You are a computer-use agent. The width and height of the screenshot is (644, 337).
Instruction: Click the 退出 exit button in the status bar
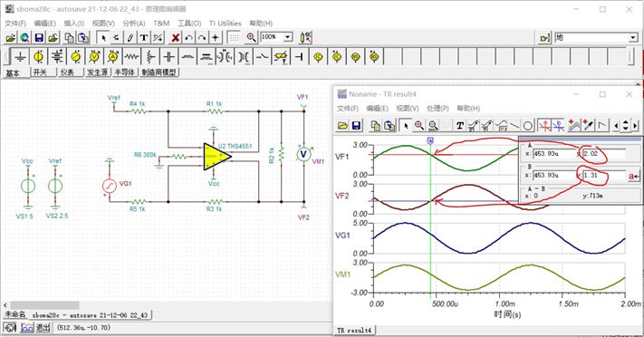point(43,328)
